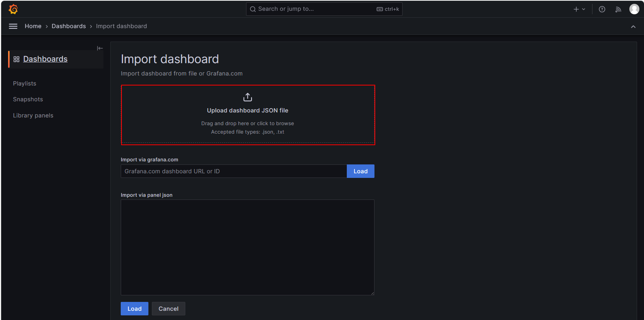Go to Dashboards breadcrumb link
The image size is (644, 320).
click(69, 26)
